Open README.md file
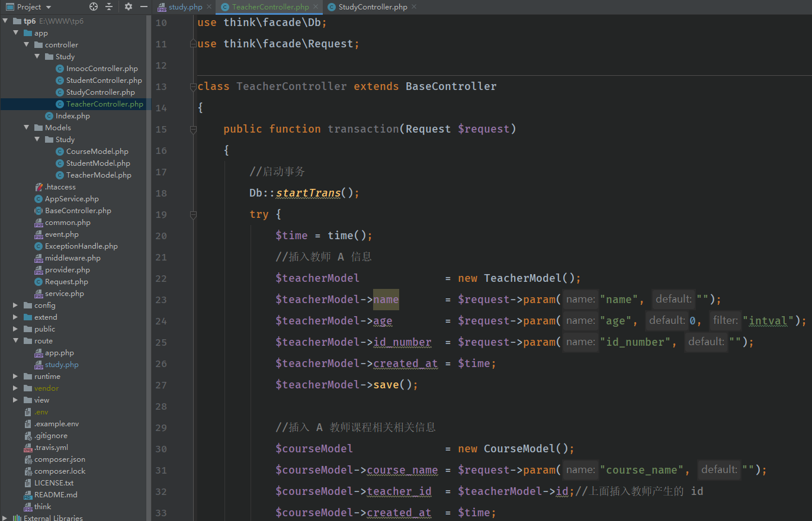Screen dimensions: 812x521 pos(56,495)
